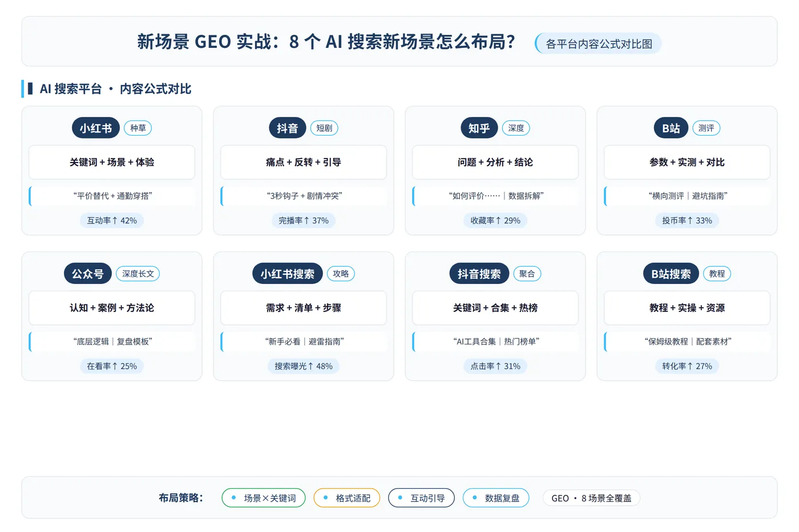Select the 互动引导 strategy chip
Image resolution: width=799 pixels, height=532 pixels.
click(x=421, y=498)
